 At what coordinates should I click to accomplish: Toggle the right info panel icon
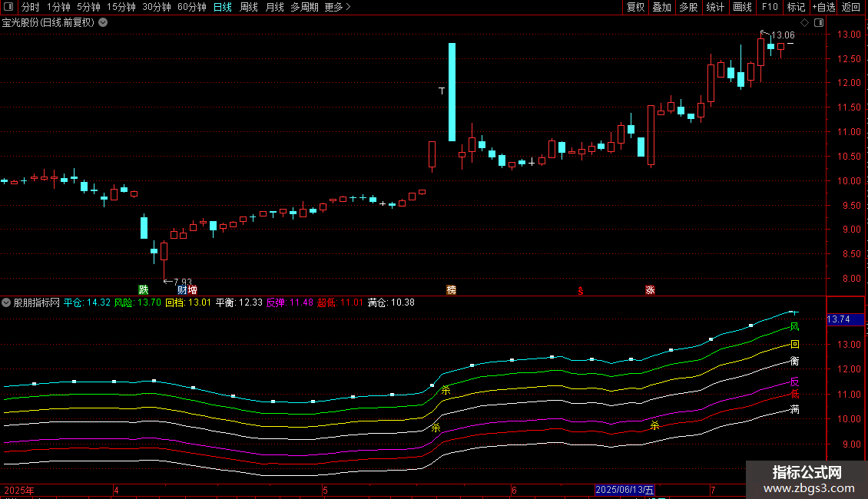point(819,23)
